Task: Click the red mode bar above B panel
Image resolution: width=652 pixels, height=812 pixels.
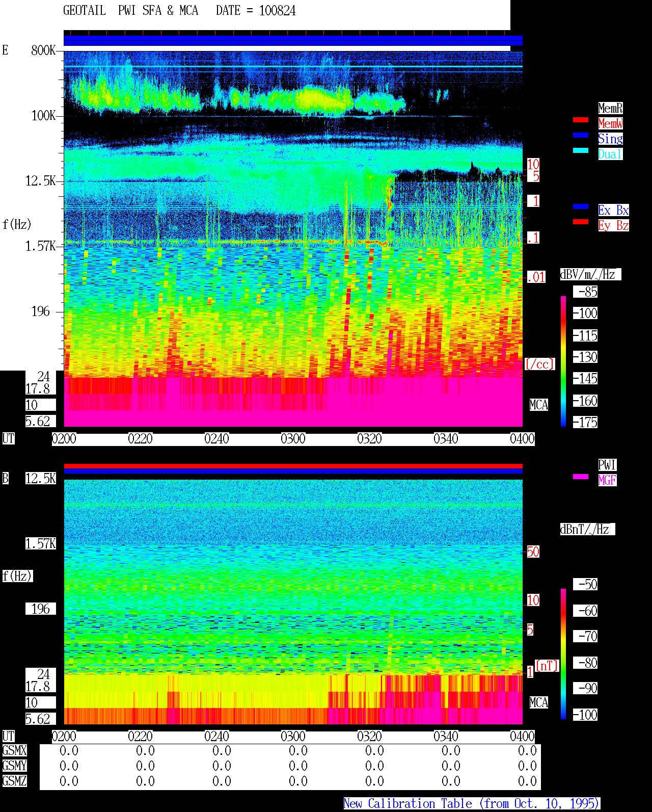Action: (x=293, y=466)
